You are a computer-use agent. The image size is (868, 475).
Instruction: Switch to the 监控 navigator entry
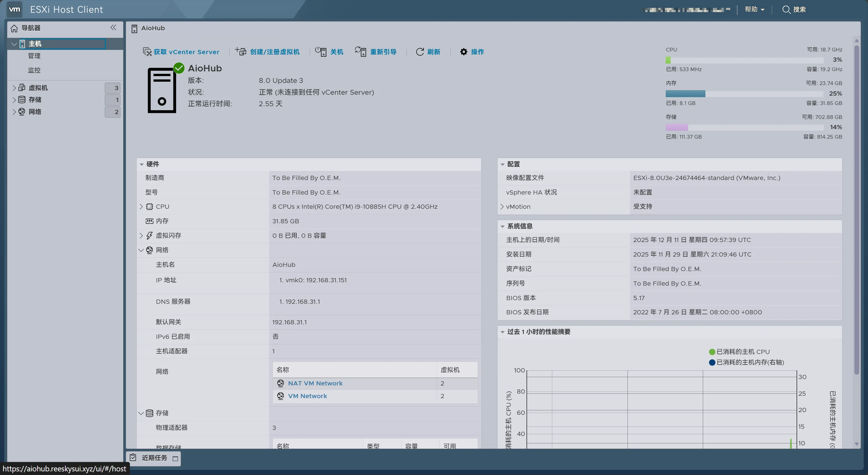click(x=35, y=70)
